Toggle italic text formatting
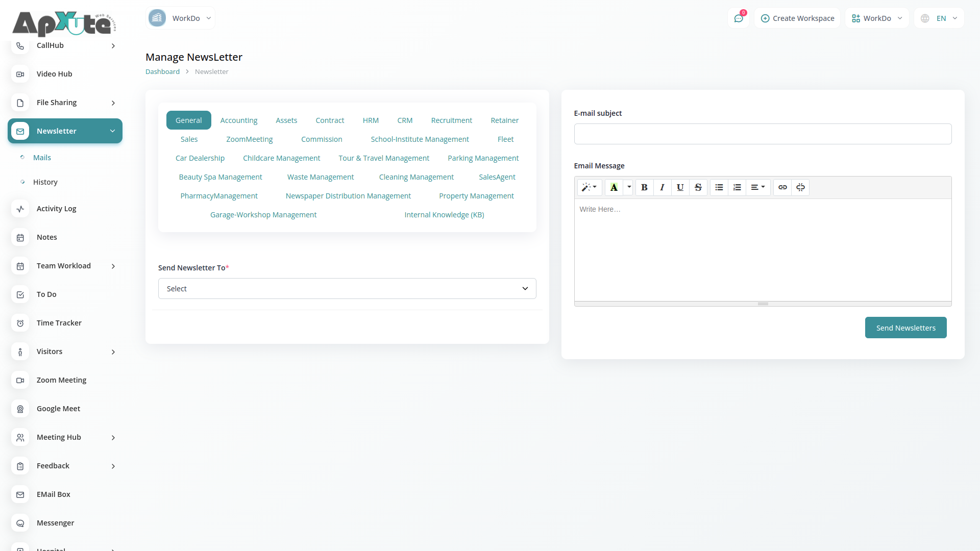Image resolution: width=980 pixels, height=551 pixels. point(662,187)
